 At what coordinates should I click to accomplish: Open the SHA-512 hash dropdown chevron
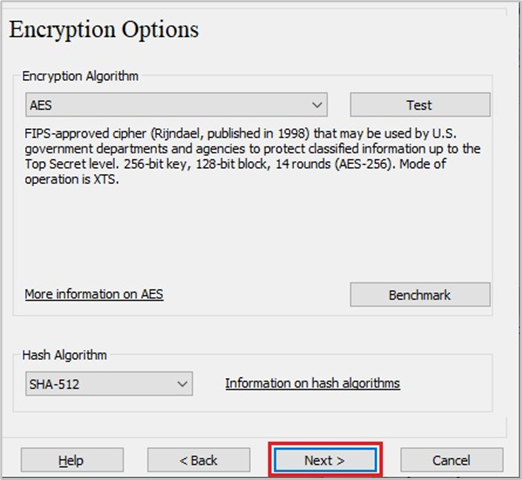(182, 384)
